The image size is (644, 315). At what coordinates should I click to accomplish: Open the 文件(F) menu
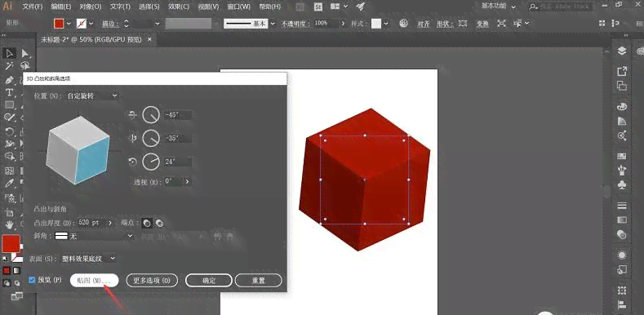(x=33, y=7)
